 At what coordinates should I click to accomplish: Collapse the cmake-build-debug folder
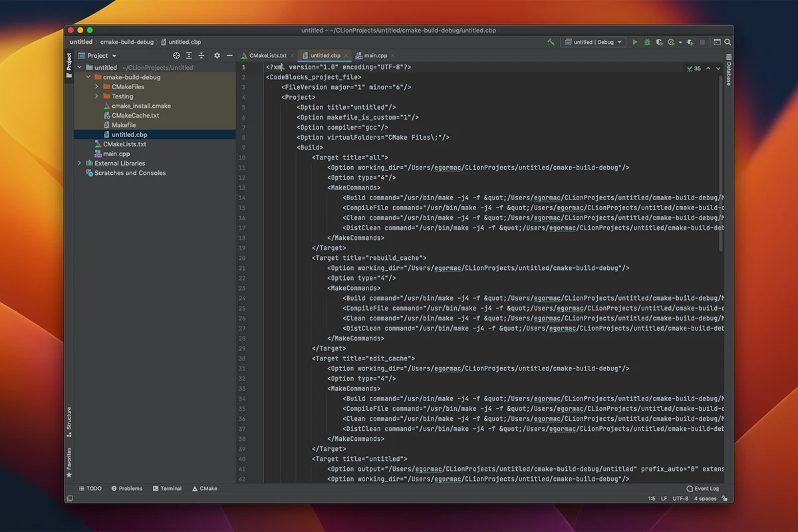pos(87,76)
